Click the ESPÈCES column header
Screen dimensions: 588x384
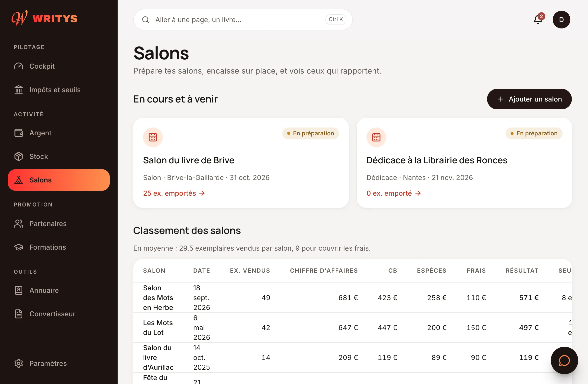coord(432,271)
